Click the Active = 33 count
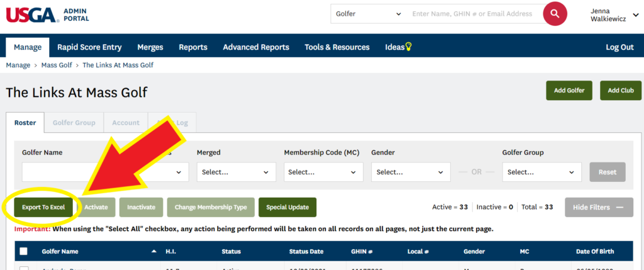This screenshot has height=270, width=644. point(450,207)
